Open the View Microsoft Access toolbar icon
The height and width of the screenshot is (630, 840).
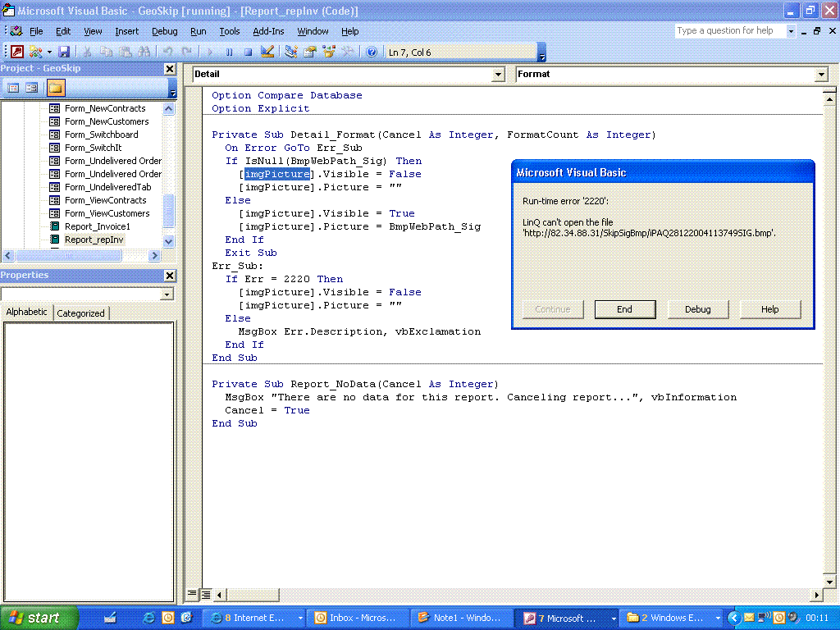17,52
